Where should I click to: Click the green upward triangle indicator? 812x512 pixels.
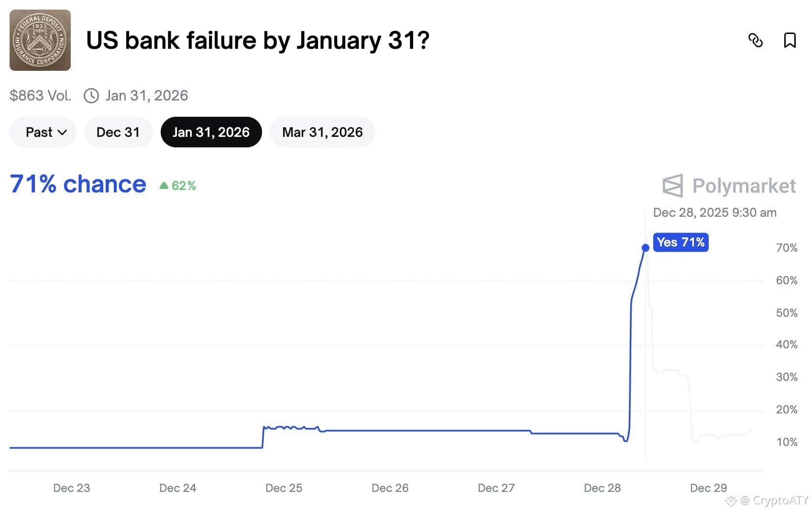click(165, 185)
